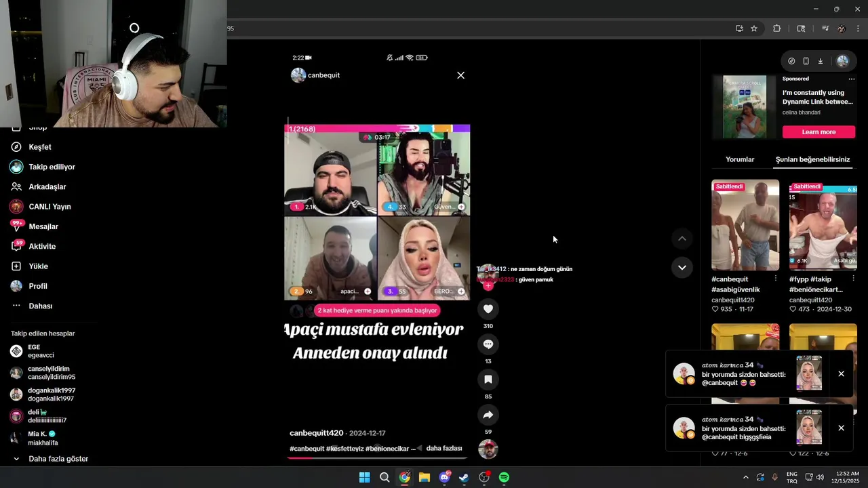
Task: Open miakhalifa followed account
Action: [34, 438]
